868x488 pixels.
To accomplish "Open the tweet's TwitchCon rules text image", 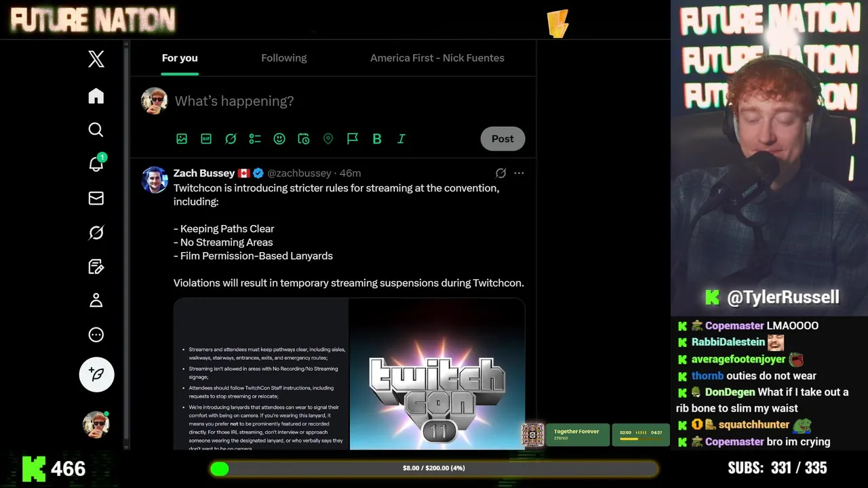I will [261, 374].
